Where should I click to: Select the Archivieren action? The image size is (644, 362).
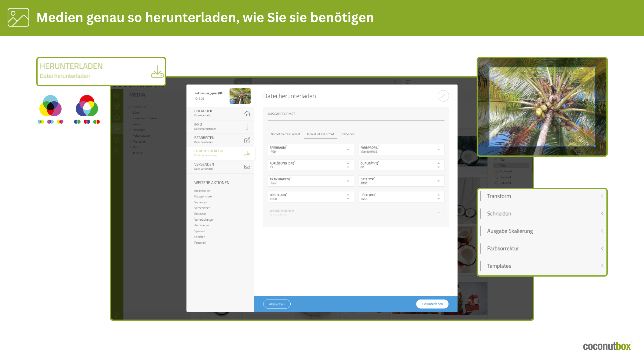tap(202, 225)
